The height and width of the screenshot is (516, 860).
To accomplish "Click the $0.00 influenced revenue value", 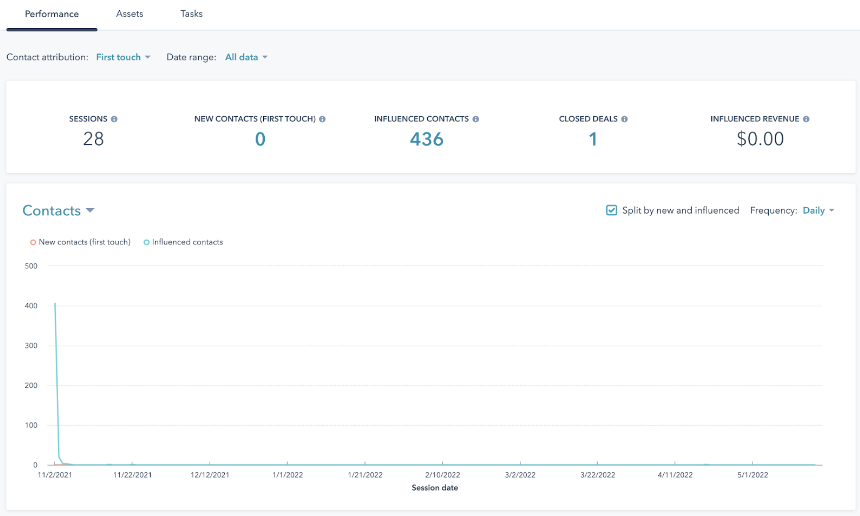I will click(x=760, y=139).
